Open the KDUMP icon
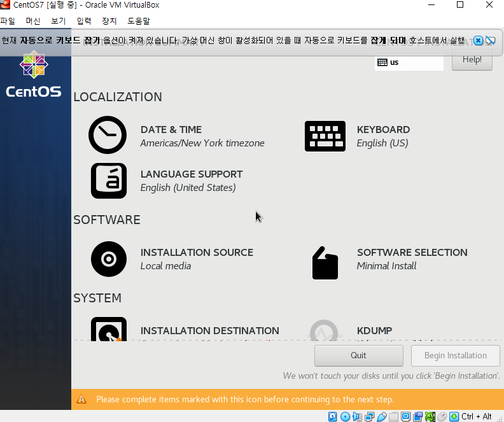This screenshot has height=422, width=504. pos(324,330)
